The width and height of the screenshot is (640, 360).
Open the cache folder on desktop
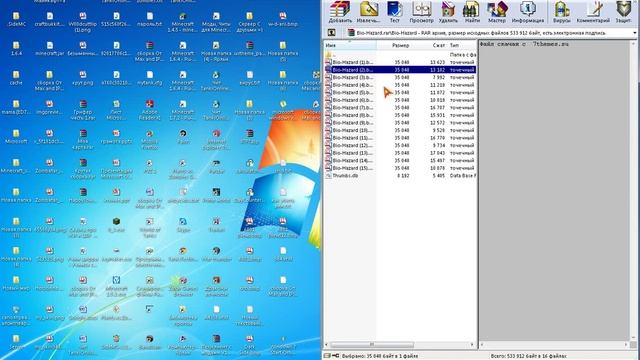pyautogui.click(x=16, y=78)
